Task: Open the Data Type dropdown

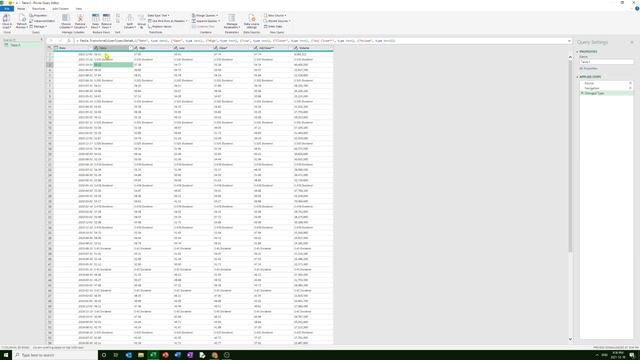Action: (158, 16)
